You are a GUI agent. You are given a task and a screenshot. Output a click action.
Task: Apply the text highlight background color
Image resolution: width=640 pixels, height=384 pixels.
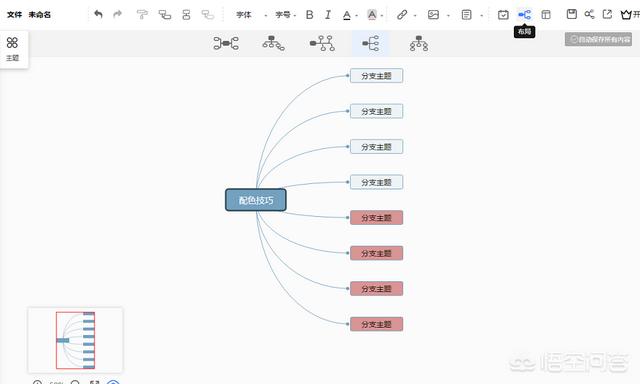[372, 15]
